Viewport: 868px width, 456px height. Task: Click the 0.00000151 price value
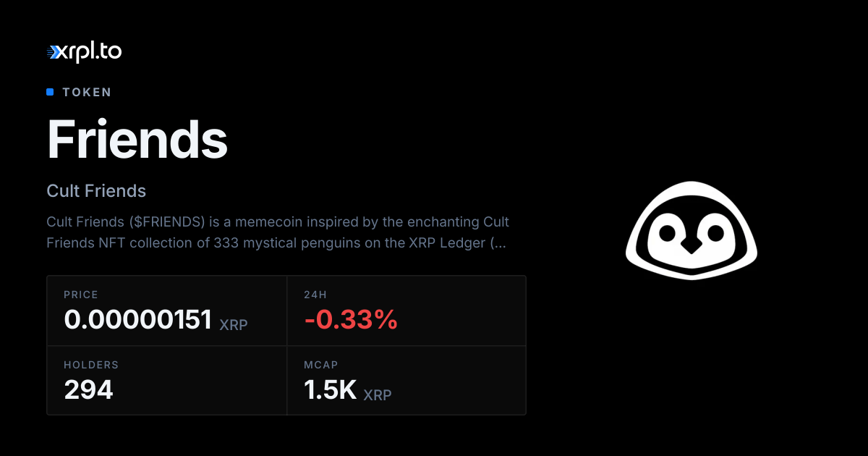137,319
